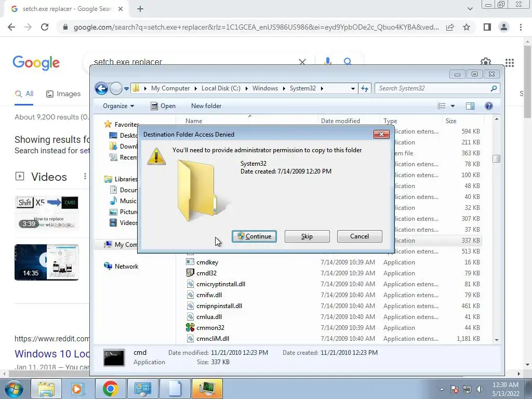The image size is (532, 399).
Task: Click Windows breadcrumb in address bar
Action: [x=265, y=88]
